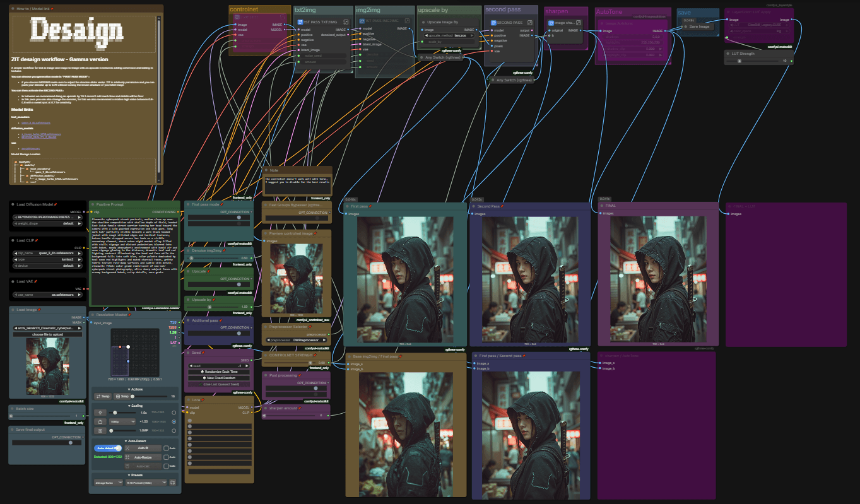Collapse the Resolution Master node dot
This screenshot has width=860, height=504.
[93, 315]
